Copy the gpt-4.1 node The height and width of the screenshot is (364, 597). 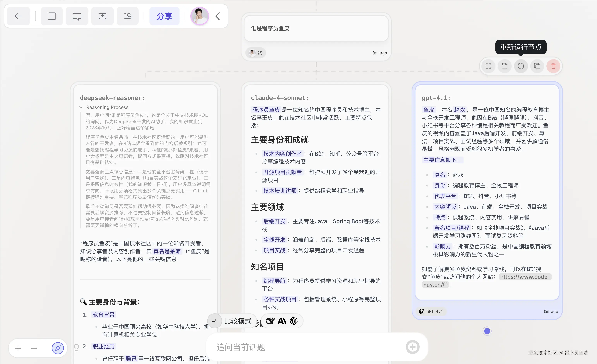coord(537,66)
